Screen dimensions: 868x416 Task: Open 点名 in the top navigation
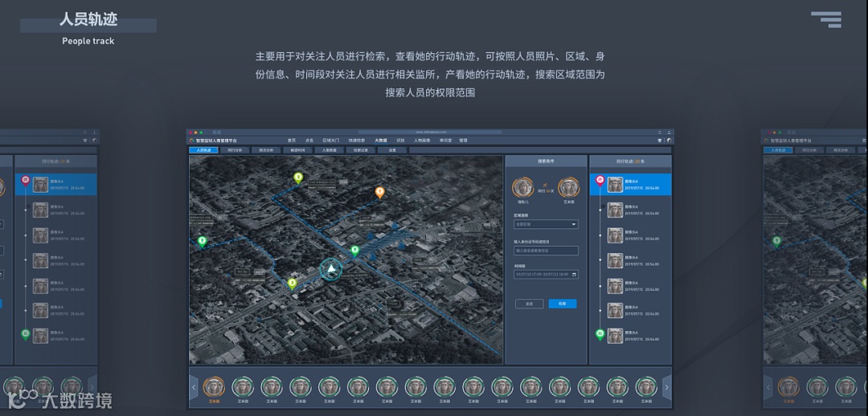(309, 141)
